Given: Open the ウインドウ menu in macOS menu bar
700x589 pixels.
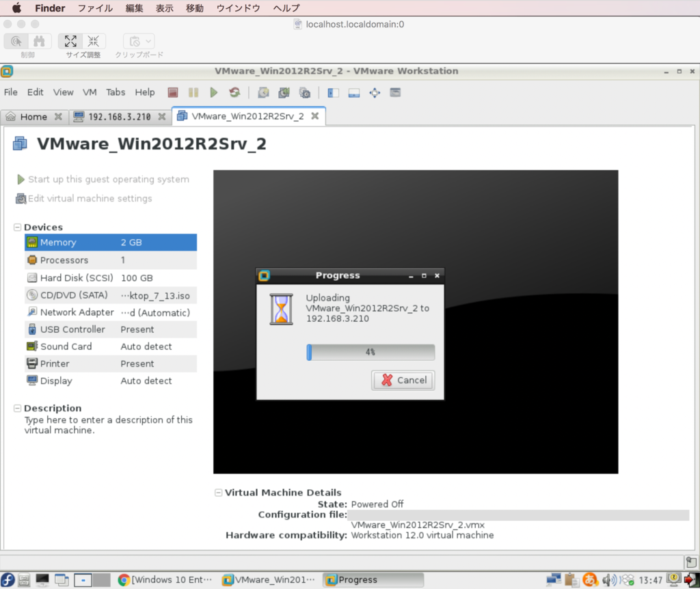Looking at the screenshot, I should pos(239,8).
